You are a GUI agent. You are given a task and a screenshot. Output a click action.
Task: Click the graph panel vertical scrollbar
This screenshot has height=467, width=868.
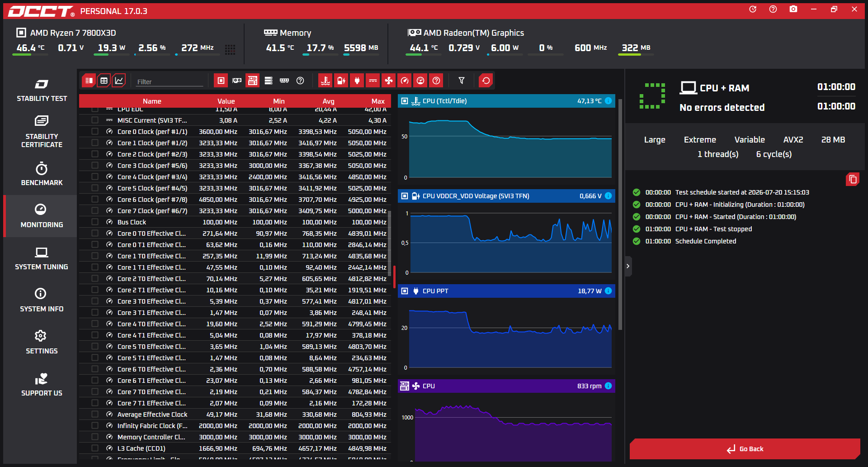click(620, 215)
